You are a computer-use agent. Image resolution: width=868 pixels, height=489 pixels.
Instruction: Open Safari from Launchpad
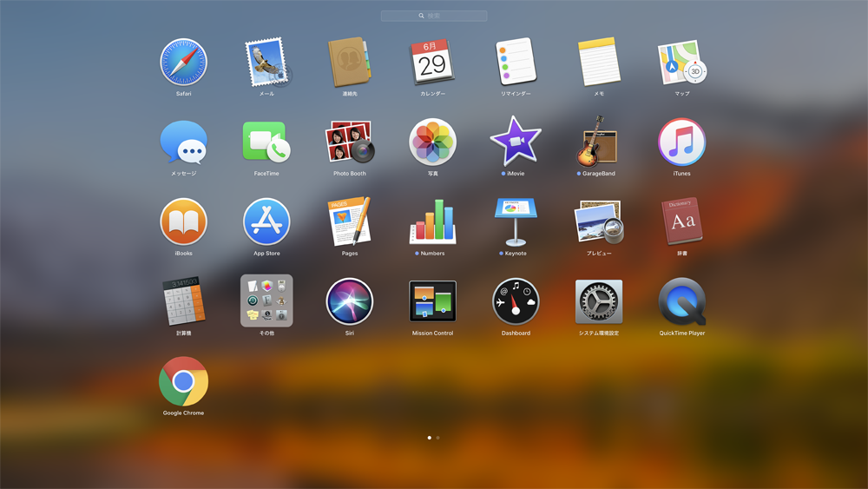point(183,62)
